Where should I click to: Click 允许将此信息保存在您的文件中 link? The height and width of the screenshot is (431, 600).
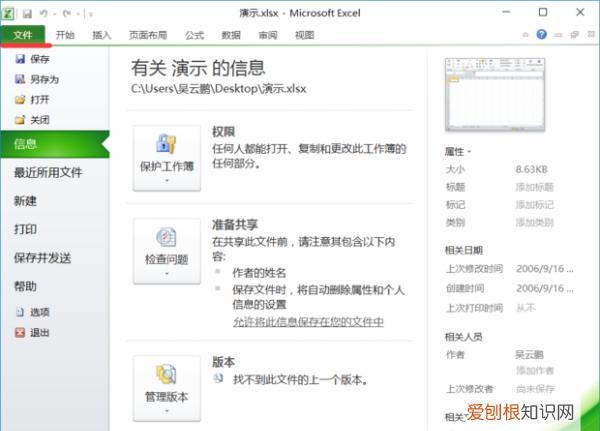coord(308,322)
